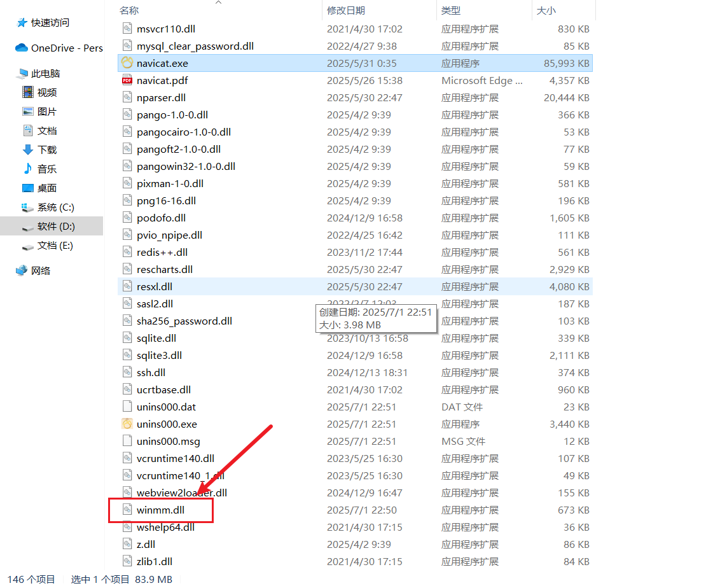
Task: Sort files by the Name column header
Action: 129,11
